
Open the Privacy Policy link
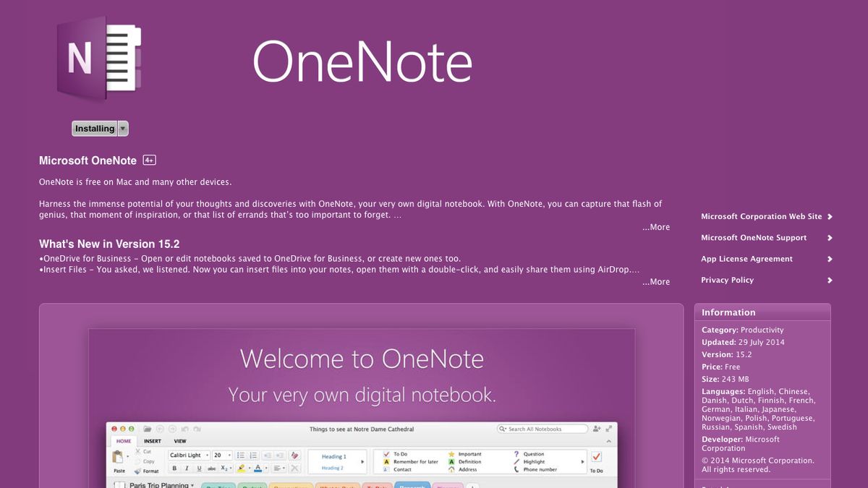(767, 280)
